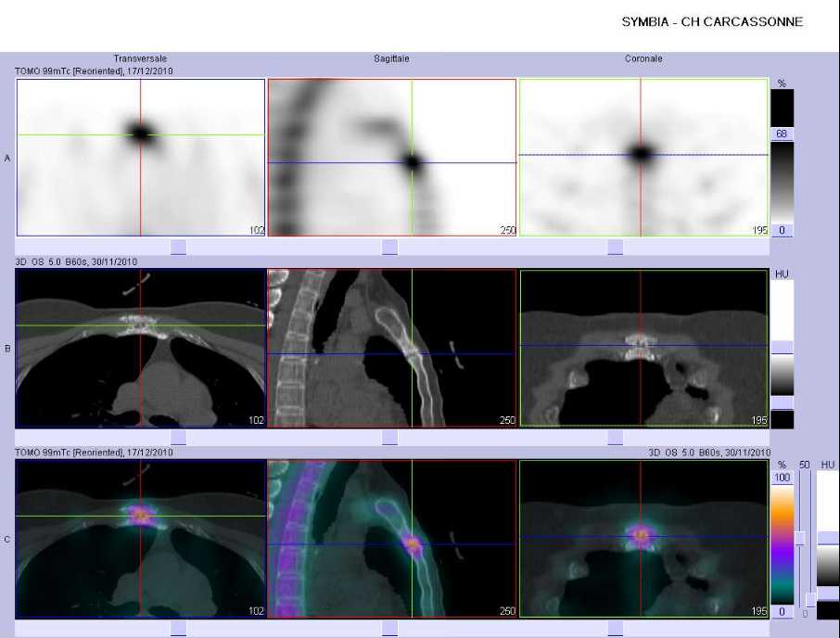Select the row B transversal CT view
Screen dimensions: 840x638
[141, 348]
